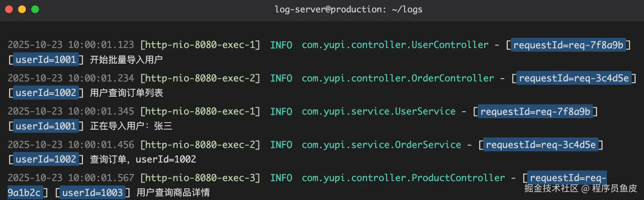This screenshot has width=644, height=200.
Task: Select the requestId tag on the UserController line
Action: point(568,45)
